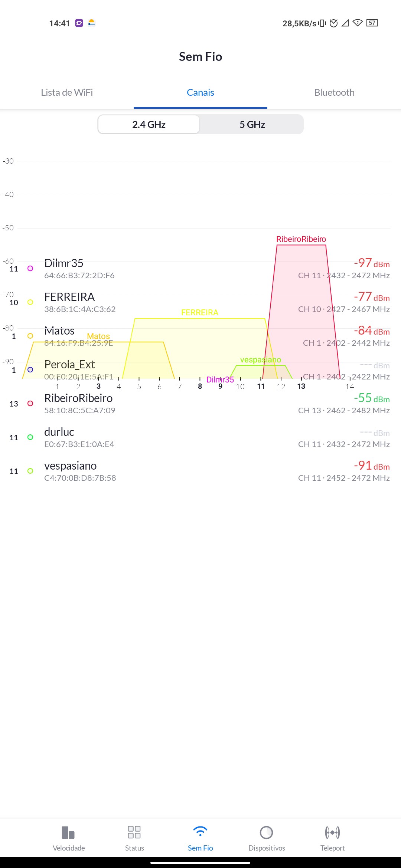Switch to the 5 GHz band
Screen dimensions: 401x868
pos(252,124)
